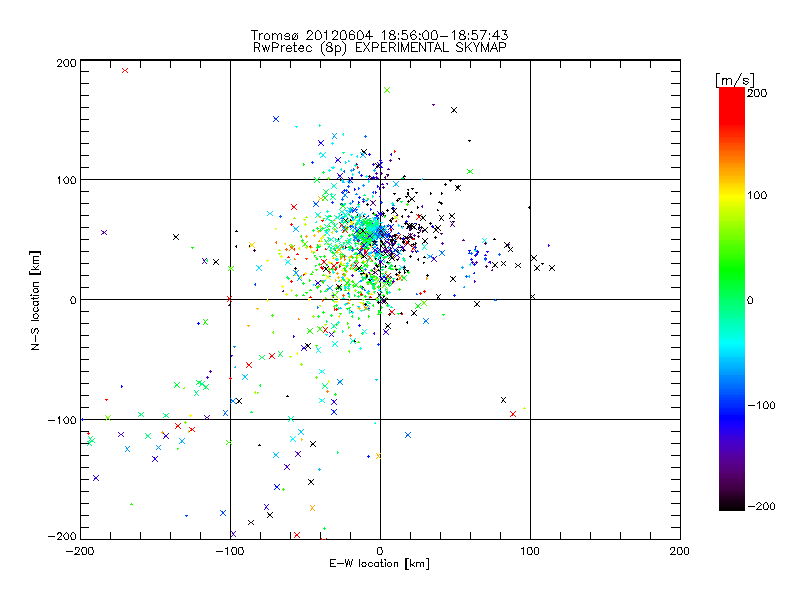Viewport: 800px width, 600px height.
Task: Click the 0 label on the colorbar
Action: pos(750,301)
